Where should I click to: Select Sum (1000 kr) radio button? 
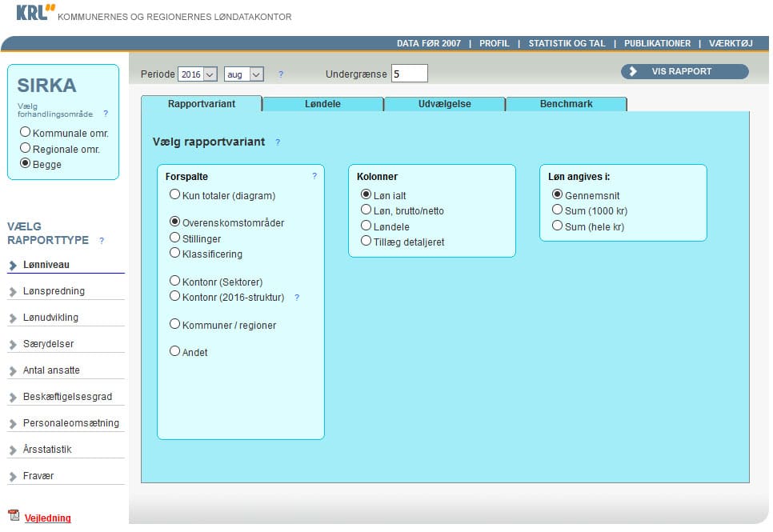point(558,210)
